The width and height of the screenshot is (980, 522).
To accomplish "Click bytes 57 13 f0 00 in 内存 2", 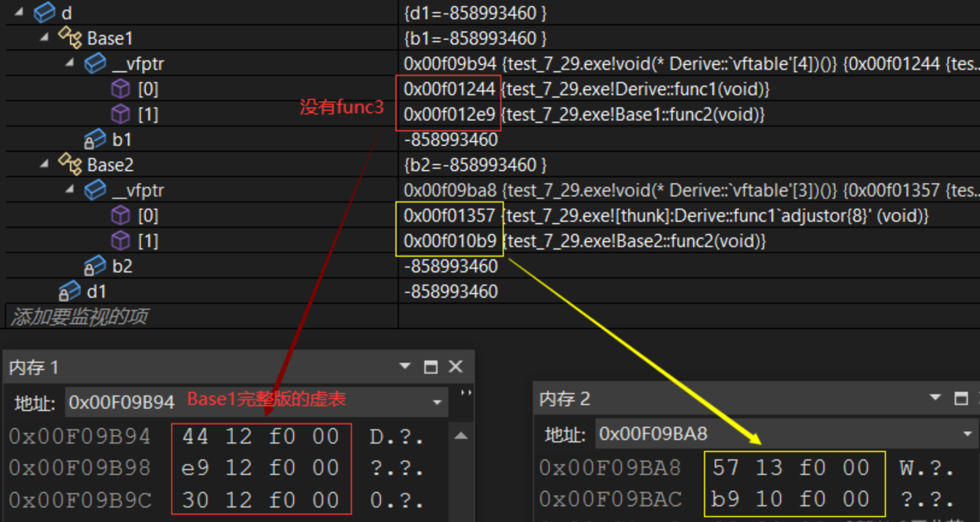I will [791, 468].
